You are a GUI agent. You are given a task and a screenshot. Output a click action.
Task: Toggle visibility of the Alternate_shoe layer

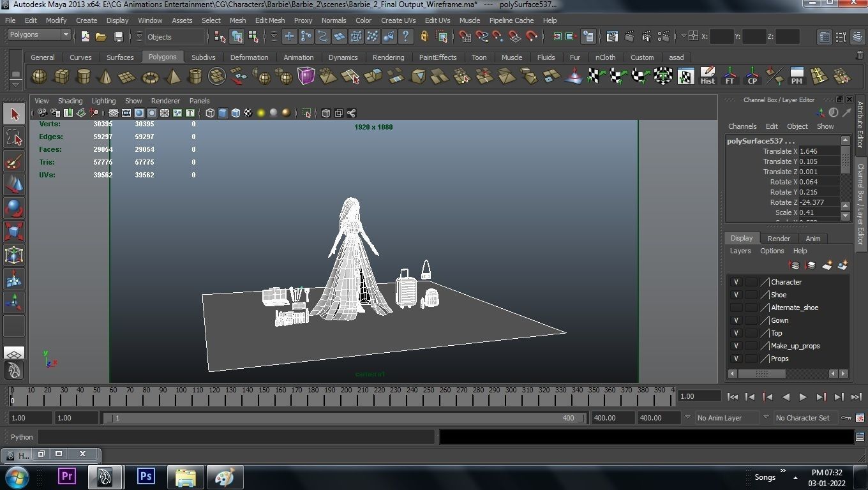[736, 308]
